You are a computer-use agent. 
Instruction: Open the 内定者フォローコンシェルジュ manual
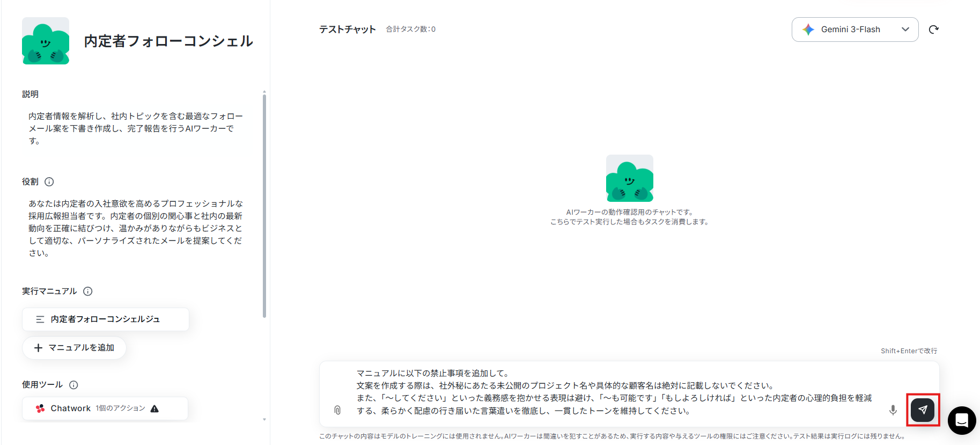coord(106,319)
